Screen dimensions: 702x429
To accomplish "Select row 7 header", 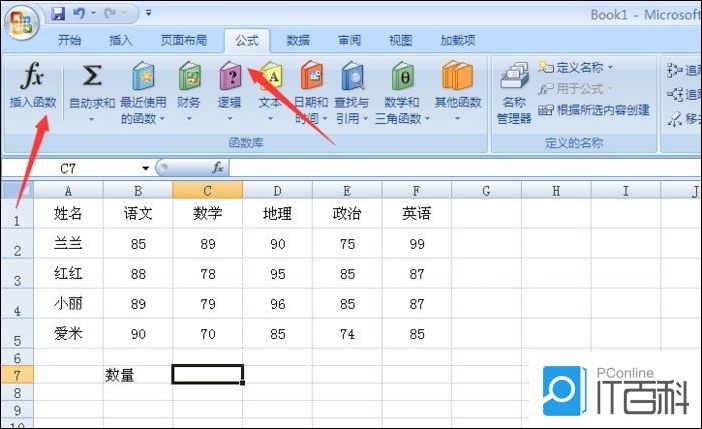I will point(17,375).
